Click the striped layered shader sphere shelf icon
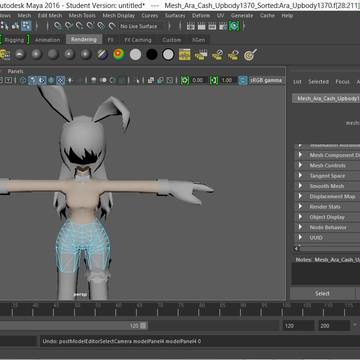This screenshot has height=360, width=360. coord(102,54)
